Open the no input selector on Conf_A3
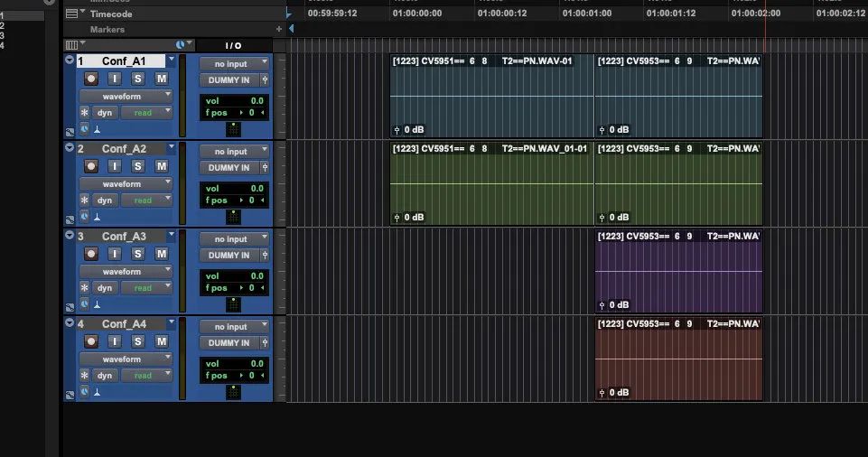868x457 pixels. tap(234, 239)
